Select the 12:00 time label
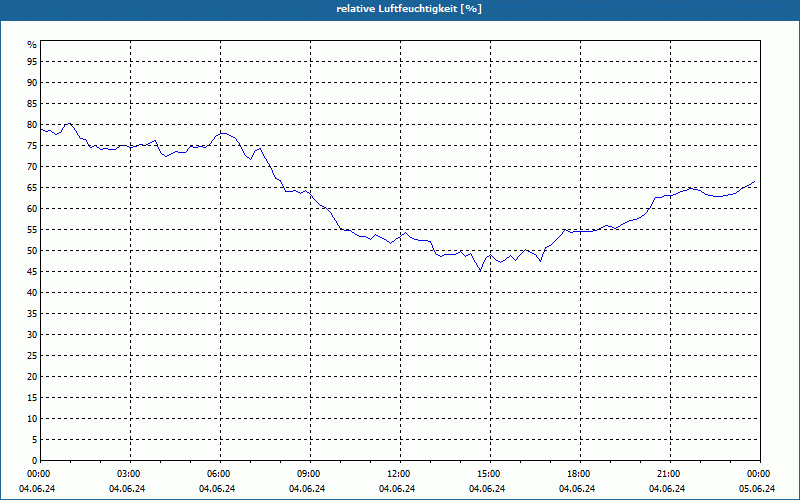Viewport: 800px width, 500px height. pos(398,474)
